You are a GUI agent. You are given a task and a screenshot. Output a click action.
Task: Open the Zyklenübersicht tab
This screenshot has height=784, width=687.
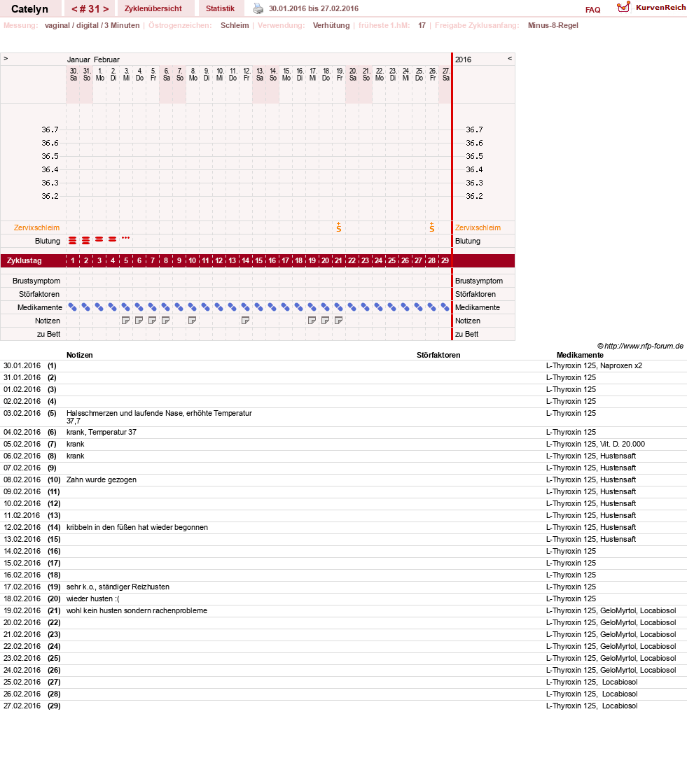coord(153,8)
